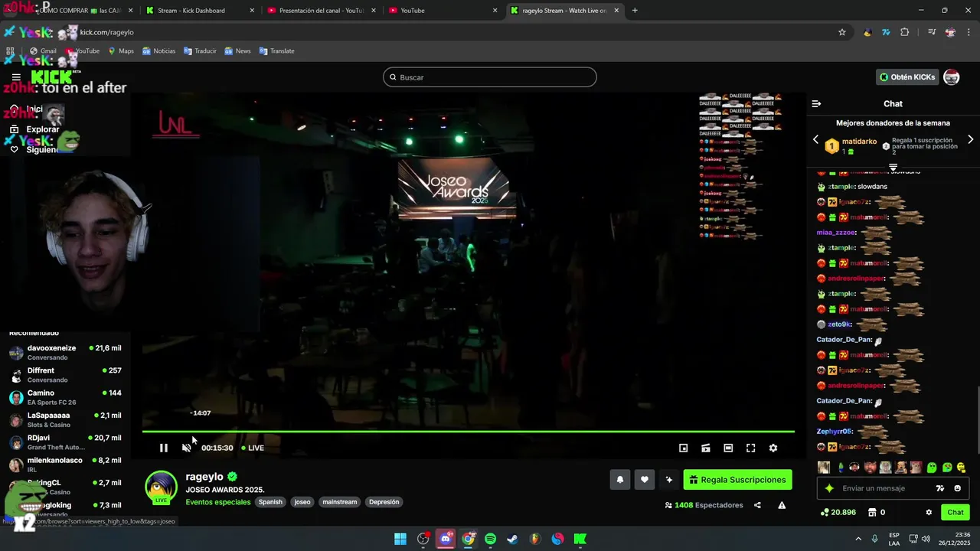Open the 20.896 channel points menu
The width and height of the screenshot is (980, 551).
pos(838,513)
